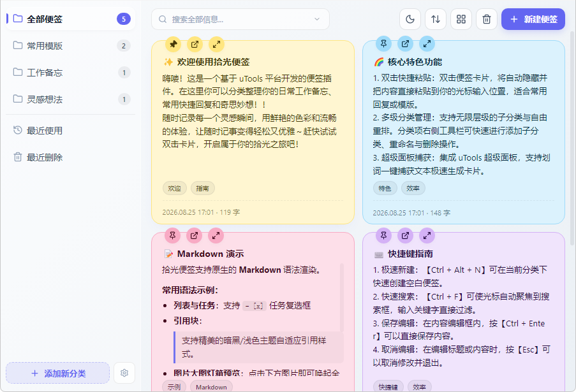Image resolution: width=576 pixels, height=392 pixels.
Task: Create a note with 新建便签
Action: (533, 19)
